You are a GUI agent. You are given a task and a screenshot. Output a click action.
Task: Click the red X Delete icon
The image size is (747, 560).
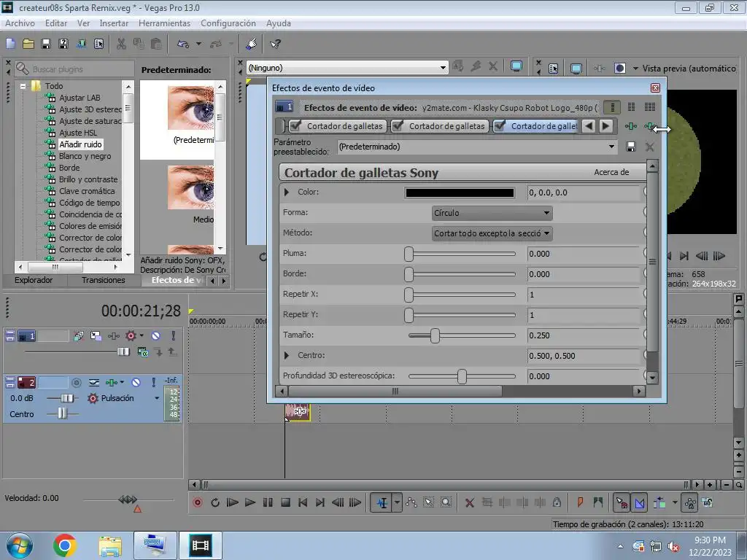469,502
